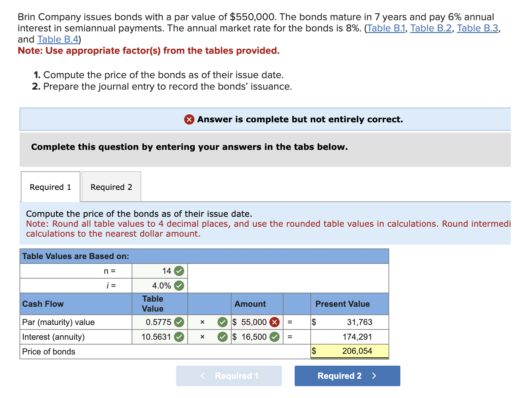
Task: Click the amount field showing 16,500
Action: point(257,337)
